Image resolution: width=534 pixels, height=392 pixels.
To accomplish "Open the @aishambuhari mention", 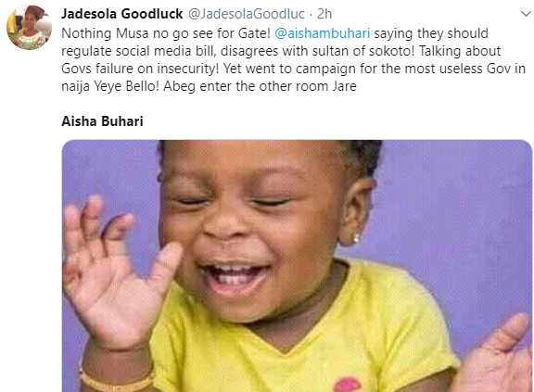I will pyautogui.click(x=323, y=33).
